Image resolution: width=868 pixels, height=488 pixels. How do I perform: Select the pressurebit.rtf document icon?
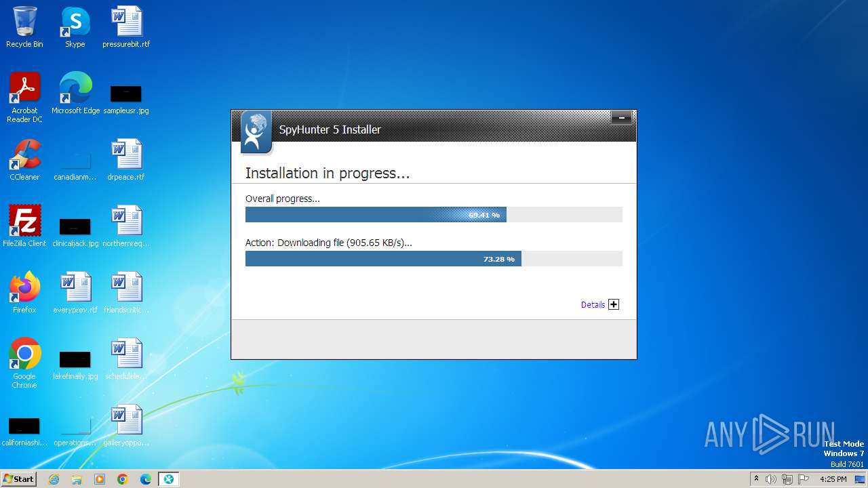pyautogui.click(x=126, y=27)
